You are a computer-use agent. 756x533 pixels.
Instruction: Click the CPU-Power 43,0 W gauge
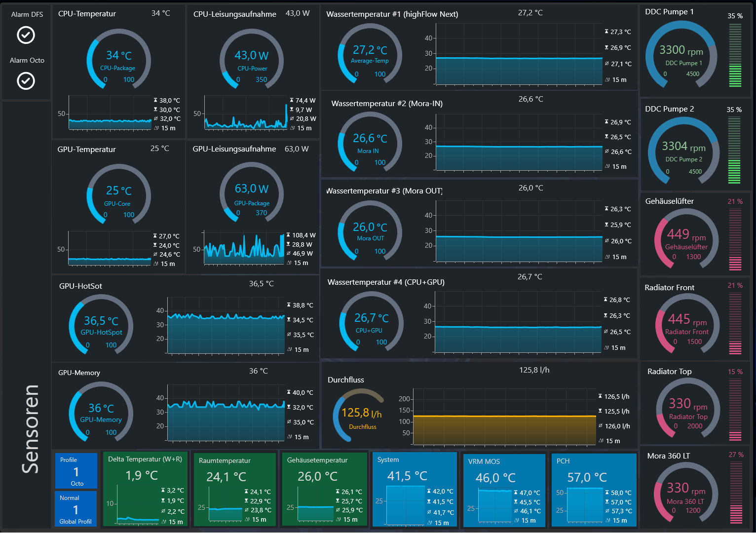pyautogui.click(x=252, y=59)
